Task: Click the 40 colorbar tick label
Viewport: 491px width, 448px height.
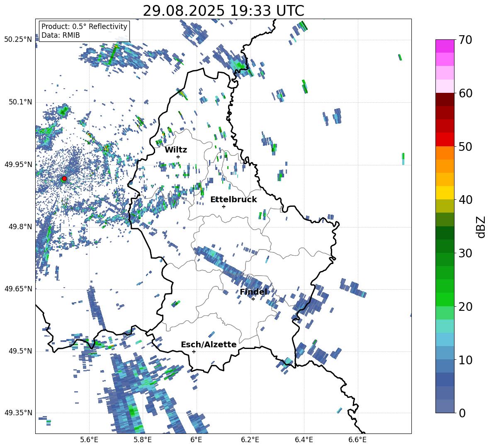Action: [x=465, y=200]
